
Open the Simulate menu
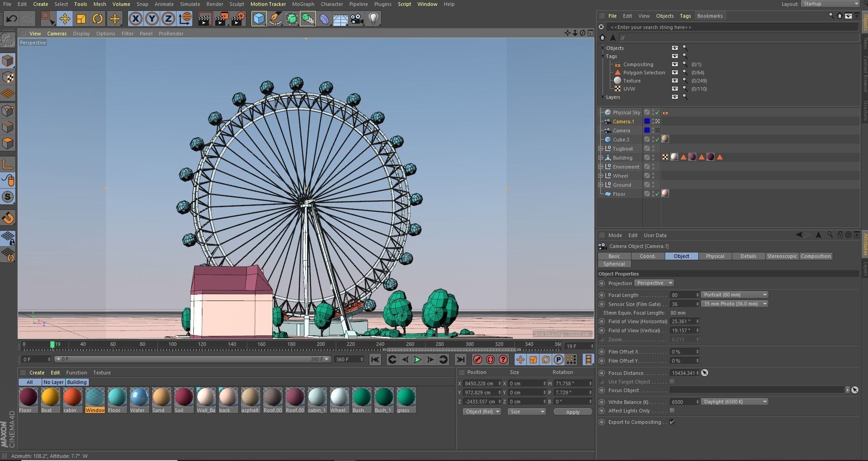(x=190, y=4)
